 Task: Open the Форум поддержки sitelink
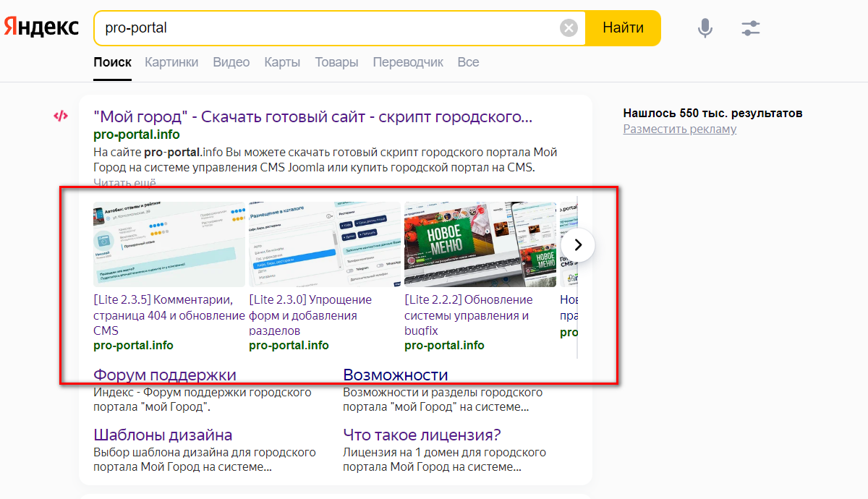pyautogui.click(x=165, y=375)
